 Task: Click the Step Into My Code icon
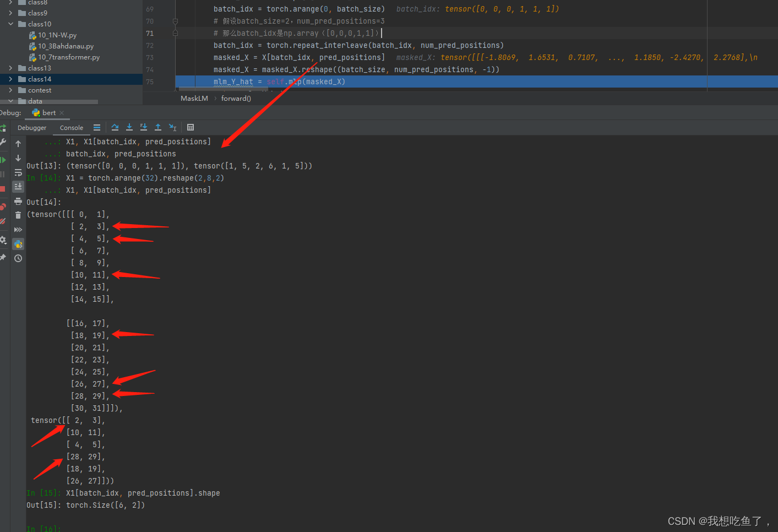(x=144, y=127)
